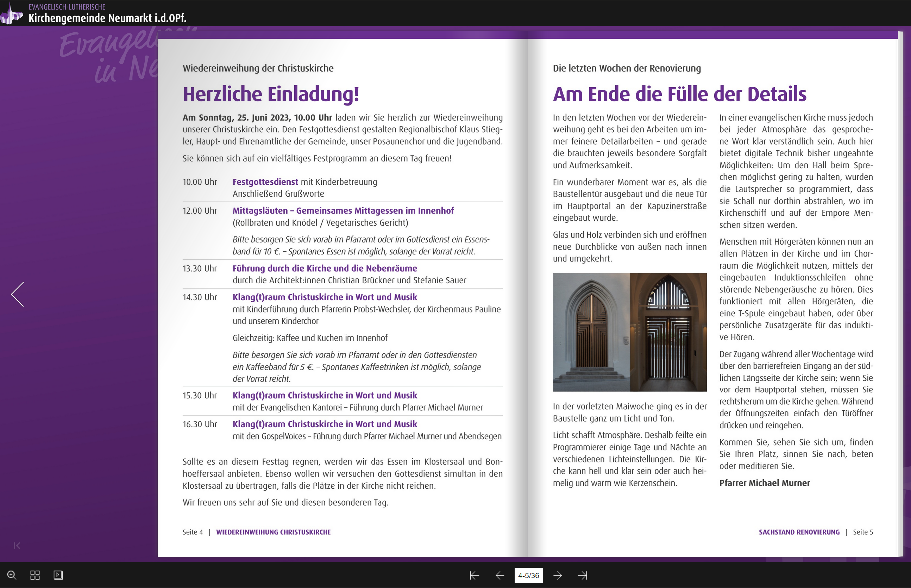Jump to last page in bottom toolbar
Viewport: 911px width, 588px height.
click(x=583, y=575)
